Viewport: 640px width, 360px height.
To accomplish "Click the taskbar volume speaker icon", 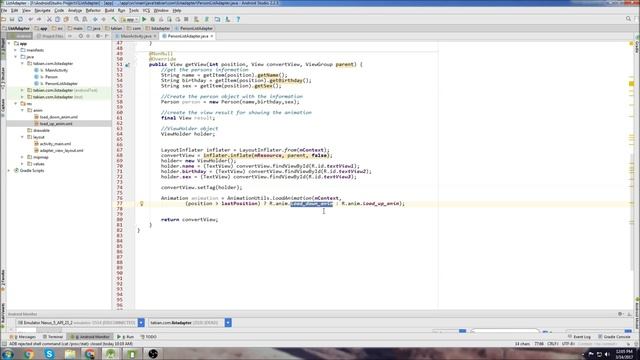I will (607, 354).
